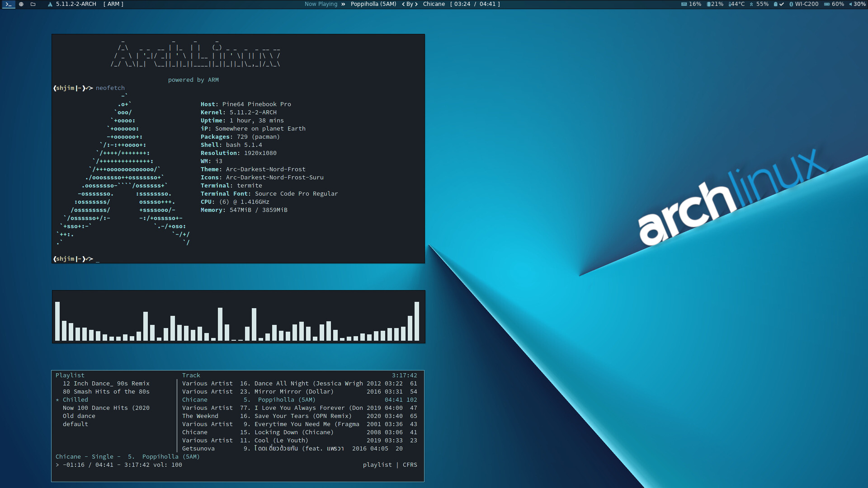Click the powered by ARM banner text
This screenshot has width=868, height=488.
click(x=193, y=80)
